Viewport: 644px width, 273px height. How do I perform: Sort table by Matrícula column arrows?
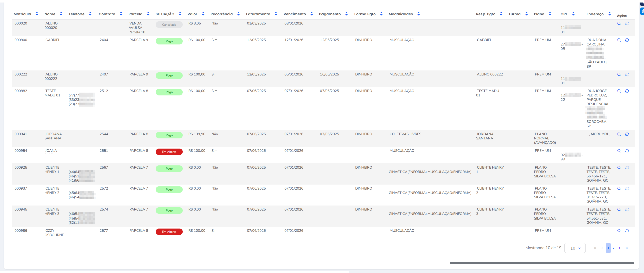click(x=37, y=14)
